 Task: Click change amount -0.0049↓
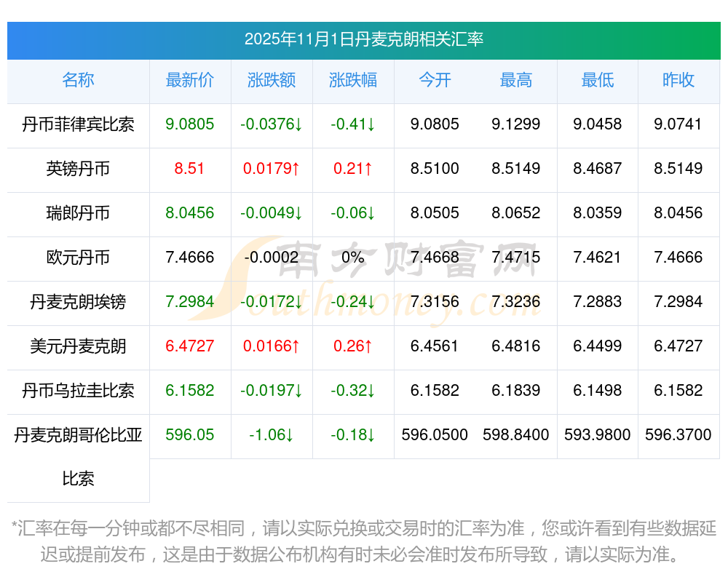pos(272,212)
